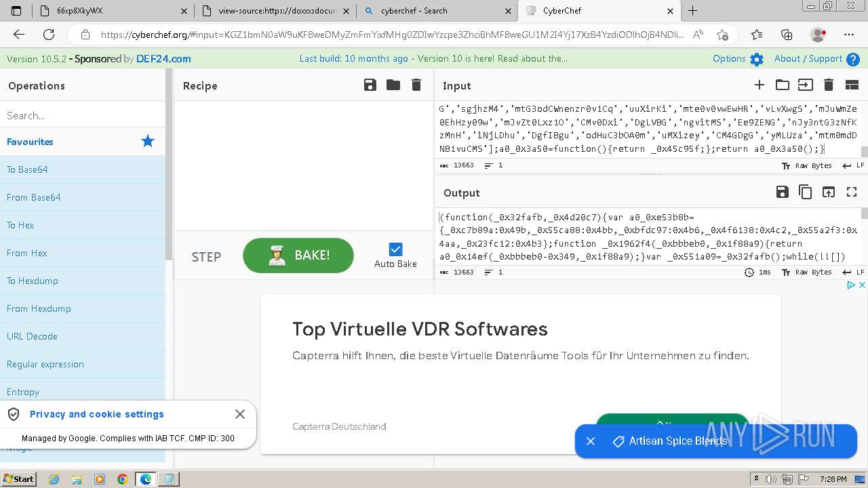Select the CyberChef browser tab
The height and width of the screenshot is (488, 868).
[599, 11]
